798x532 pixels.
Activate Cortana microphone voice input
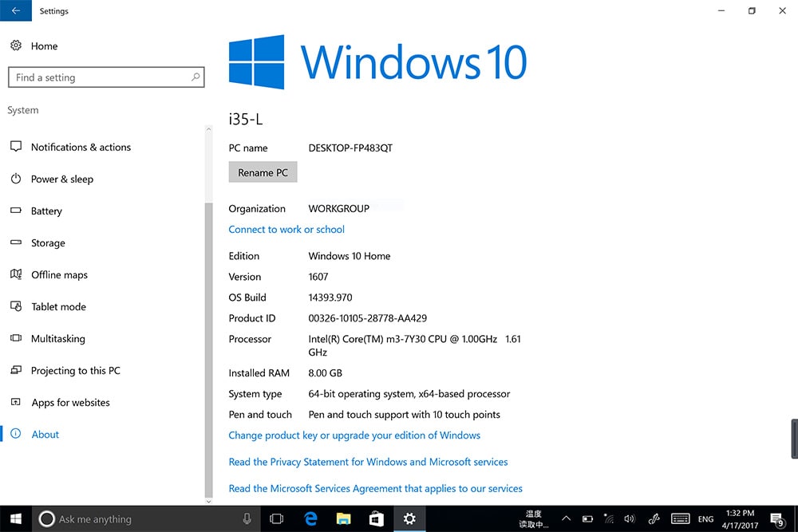pyautogui.click(x=247, y=518)
